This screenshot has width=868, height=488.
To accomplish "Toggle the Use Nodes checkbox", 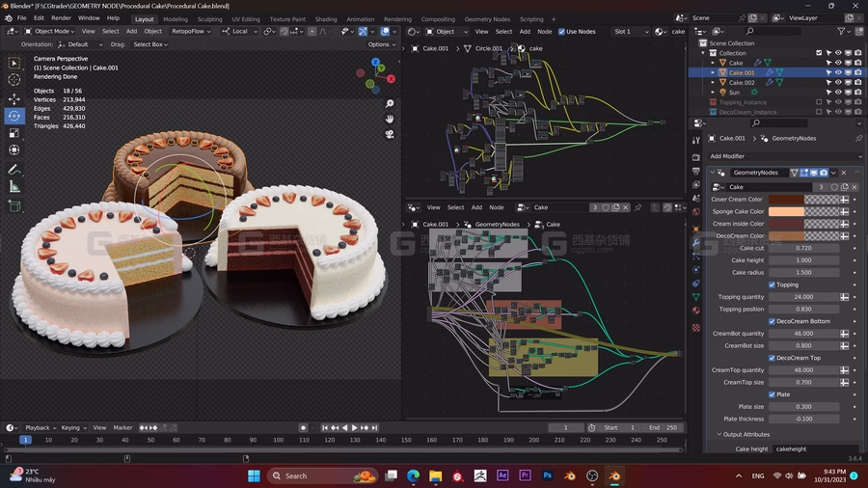I will click(561, 32).
